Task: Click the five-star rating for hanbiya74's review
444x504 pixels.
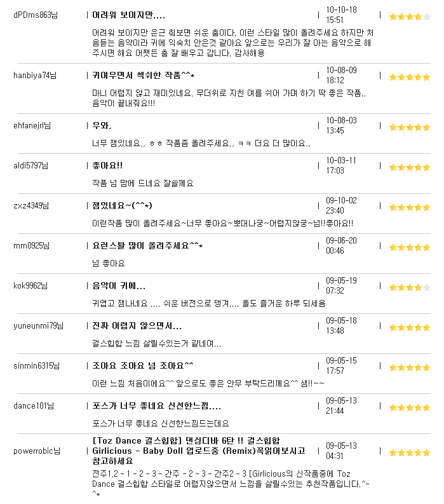Action: pyautogui.click(x=410, y=77)
